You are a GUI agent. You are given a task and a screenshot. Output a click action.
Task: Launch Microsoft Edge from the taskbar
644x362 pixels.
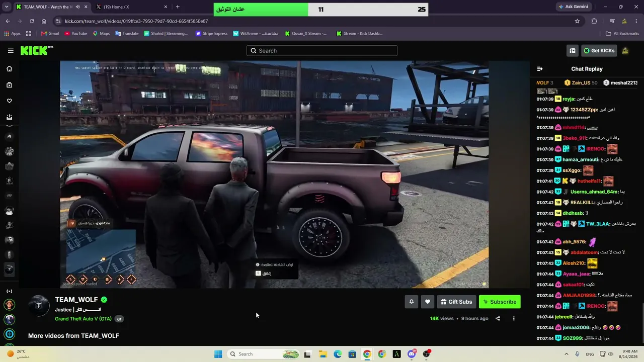338,354
